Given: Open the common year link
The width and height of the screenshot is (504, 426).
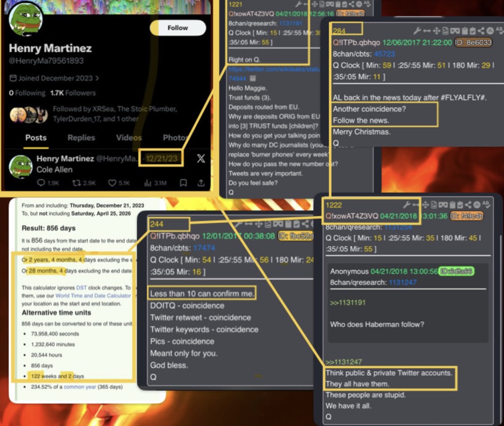Looking at the screenshot, I should [x=80, y=387].
